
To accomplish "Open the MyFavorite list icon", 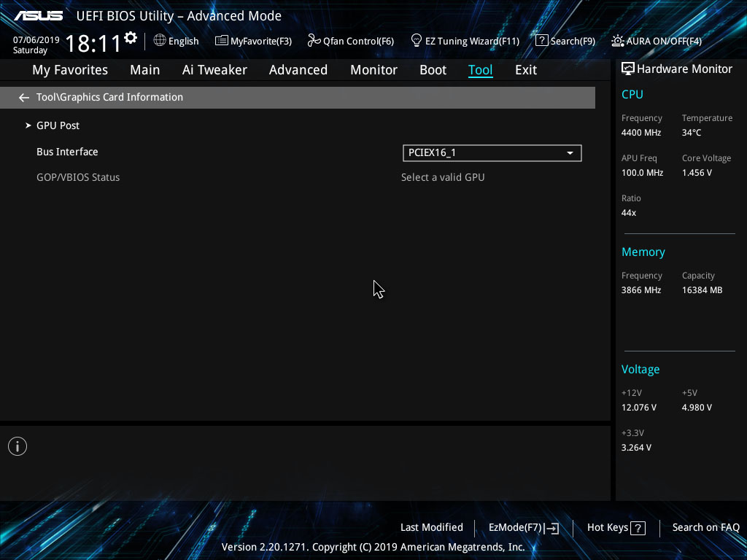I will pos(222,41).
